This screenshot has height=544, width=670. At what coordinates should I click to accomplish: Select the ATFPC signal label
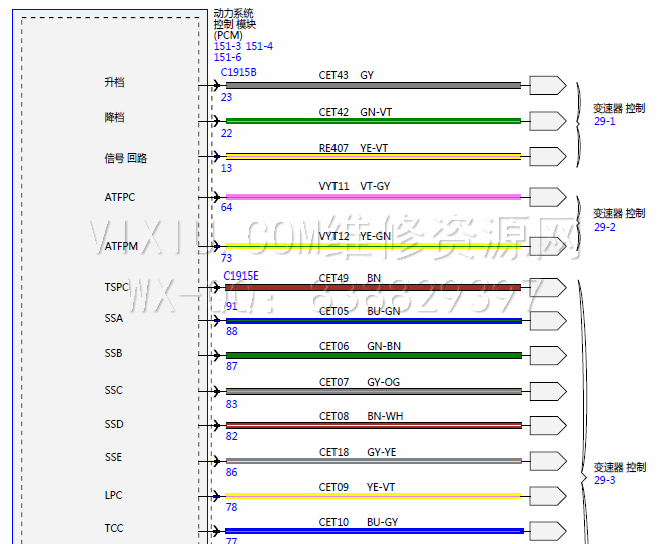119,197
